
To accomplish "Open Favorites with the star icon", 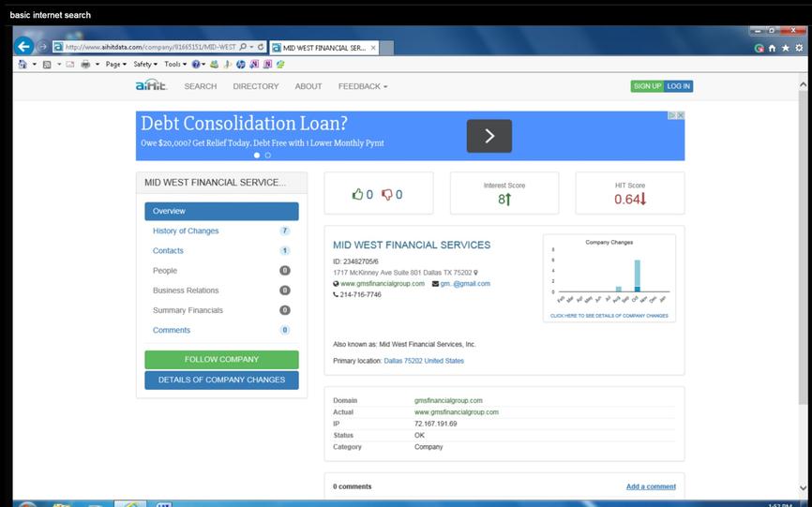I will pyautogui.click(x=786, y=48).
